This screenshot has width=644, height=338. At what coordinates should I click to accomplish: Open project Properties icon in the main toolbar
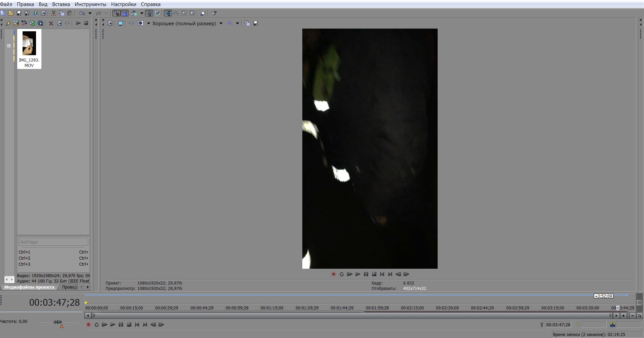(43, 13)
